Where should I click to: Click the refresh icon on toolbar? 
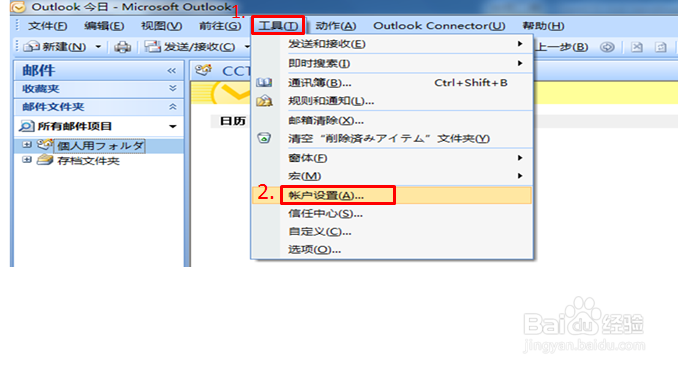coord(661,47)
